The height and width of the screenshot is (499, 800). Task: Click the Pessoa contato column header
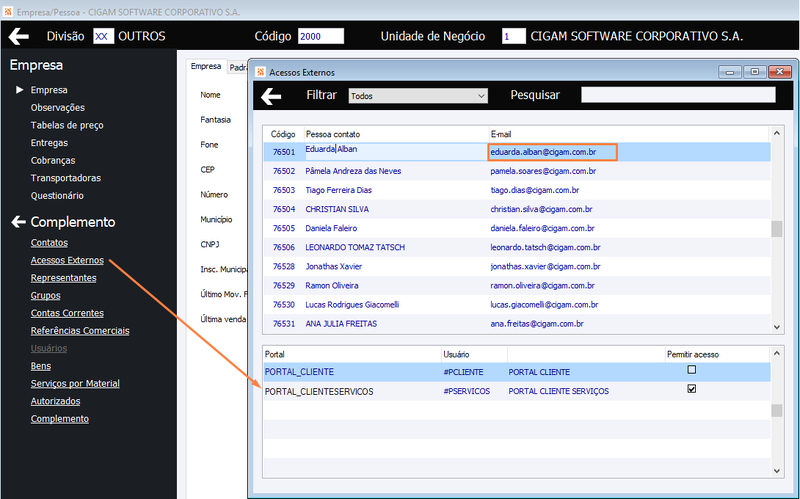[x=396, y=134]
